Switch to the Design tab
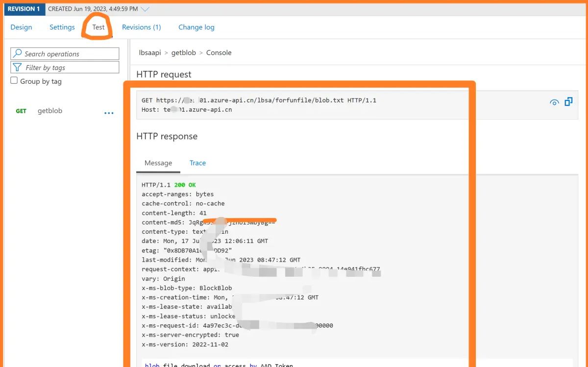 [21, 27]
